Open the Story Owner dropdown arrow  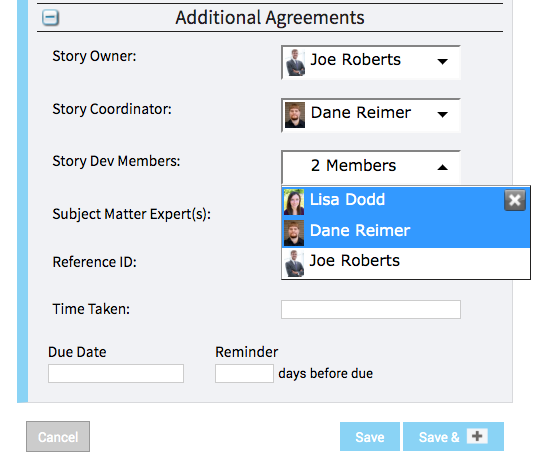pos(443,62)
